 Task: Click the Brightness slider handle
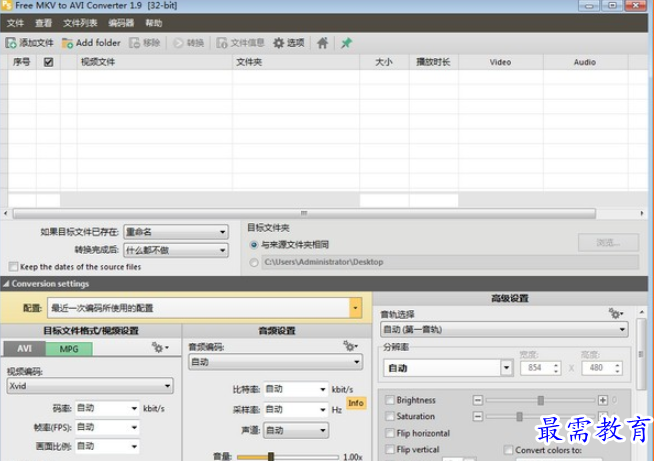[x=541, y=400]
